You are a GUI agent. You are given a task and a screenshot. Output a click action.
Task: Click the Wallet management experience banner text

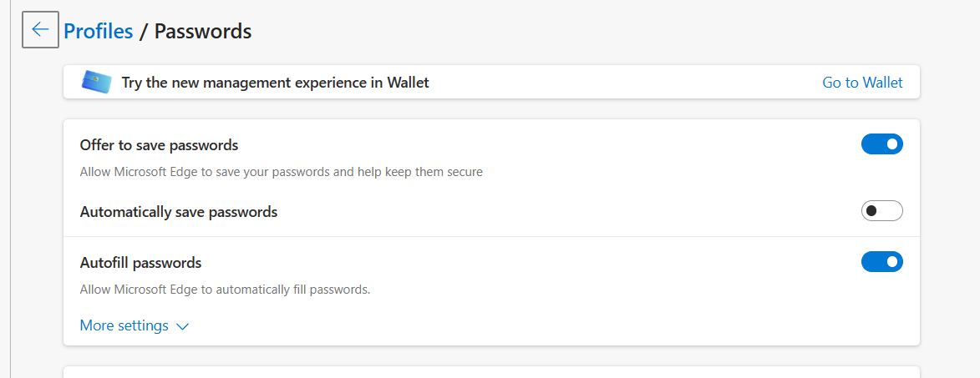pyautogui.click(x=275, y=83)
